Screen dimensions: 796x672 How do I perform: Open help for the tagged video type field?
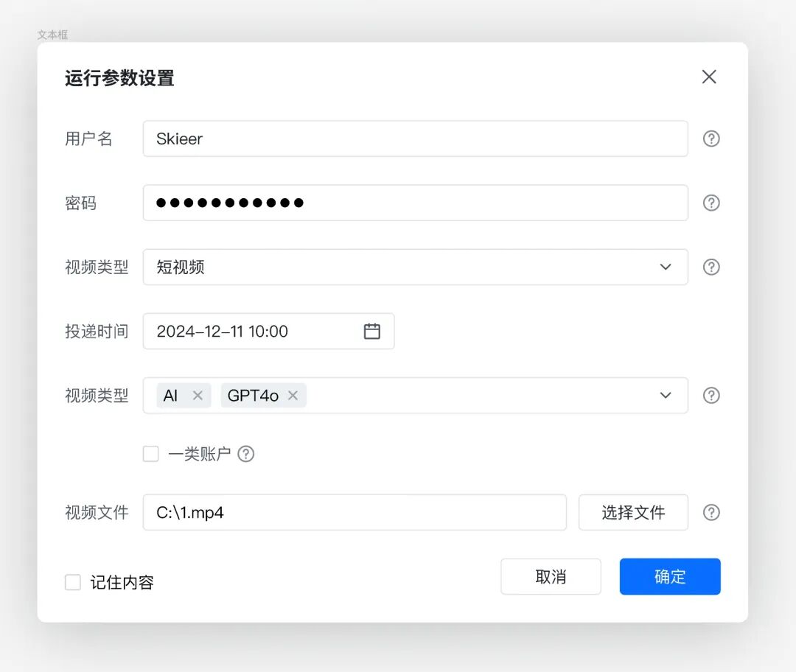click(x=711, y=396)
